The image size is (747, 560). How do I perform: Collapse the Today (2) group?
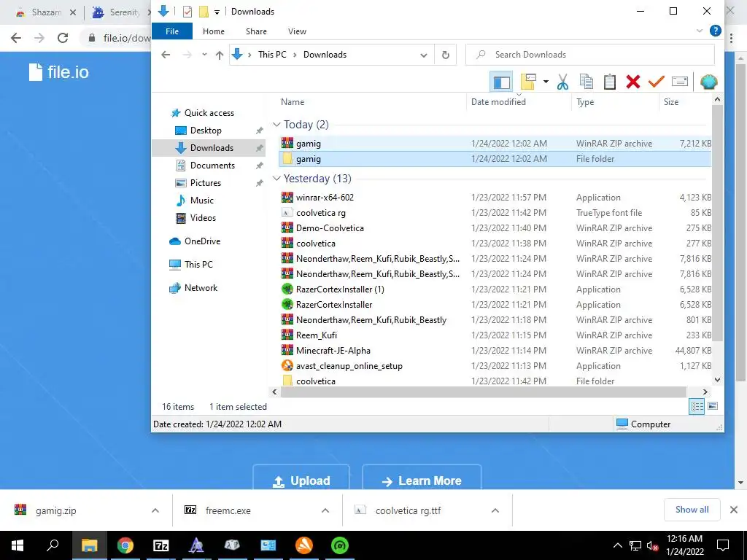[x=276, y=124]
